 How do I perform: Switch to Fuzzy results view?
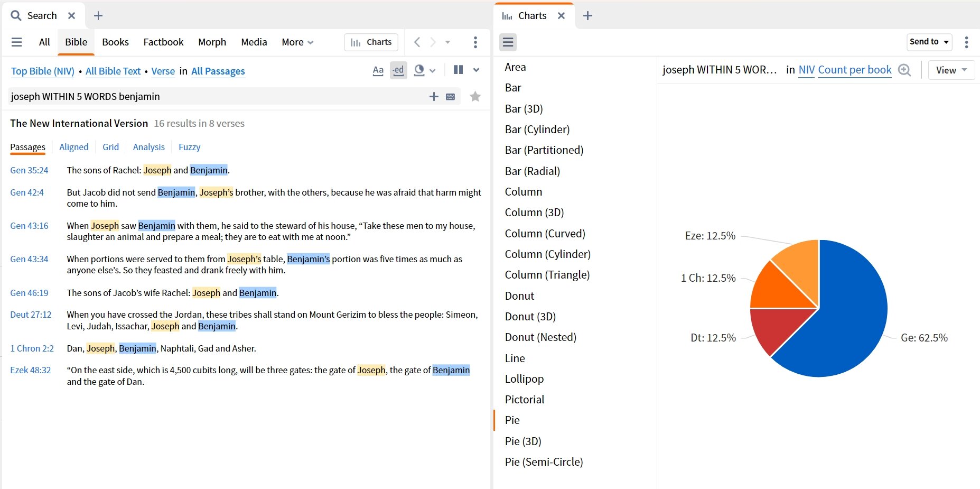point(189,147)
